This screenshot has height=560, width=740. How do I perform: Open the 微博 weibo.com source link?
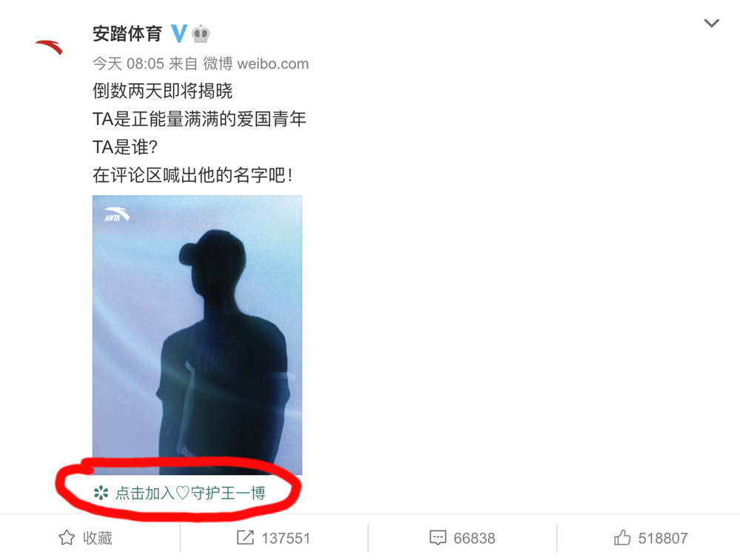coord(256,64)
